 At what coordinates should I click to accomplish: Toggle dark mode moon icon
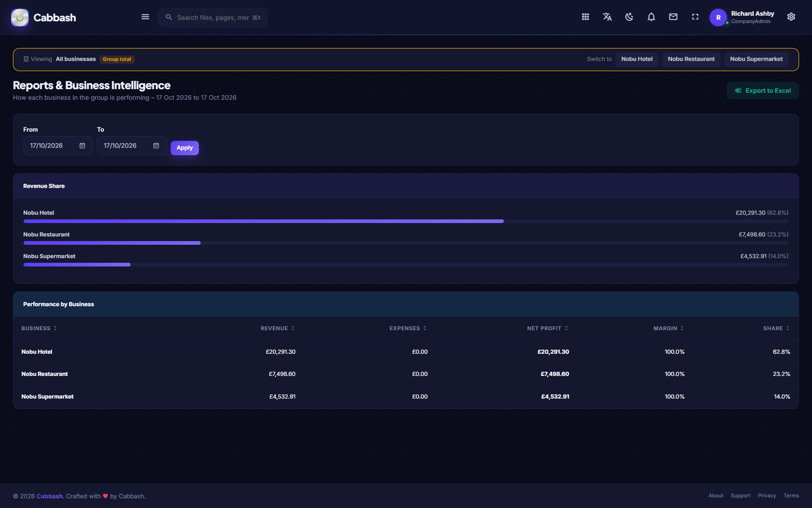[629, 17]
